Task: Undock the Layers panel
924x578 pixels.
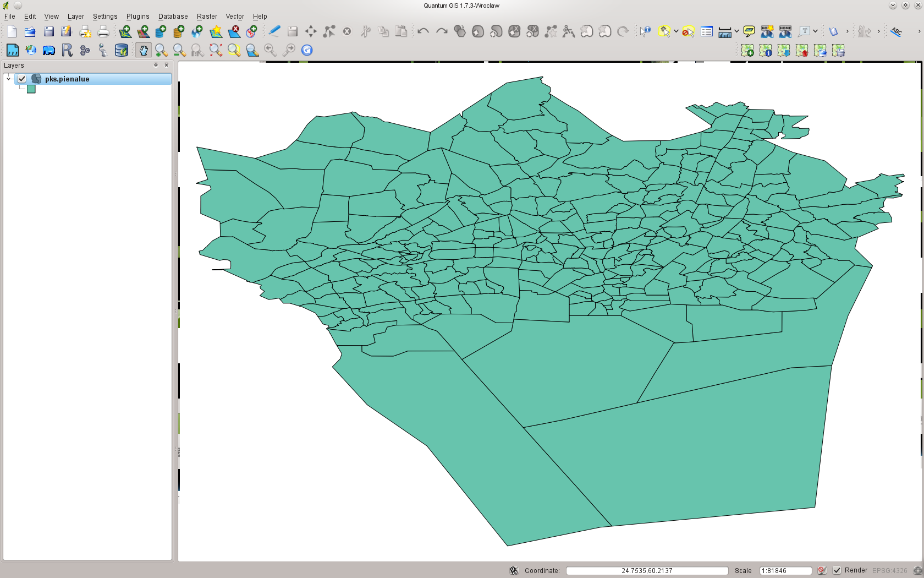Action: coord(156,65)
